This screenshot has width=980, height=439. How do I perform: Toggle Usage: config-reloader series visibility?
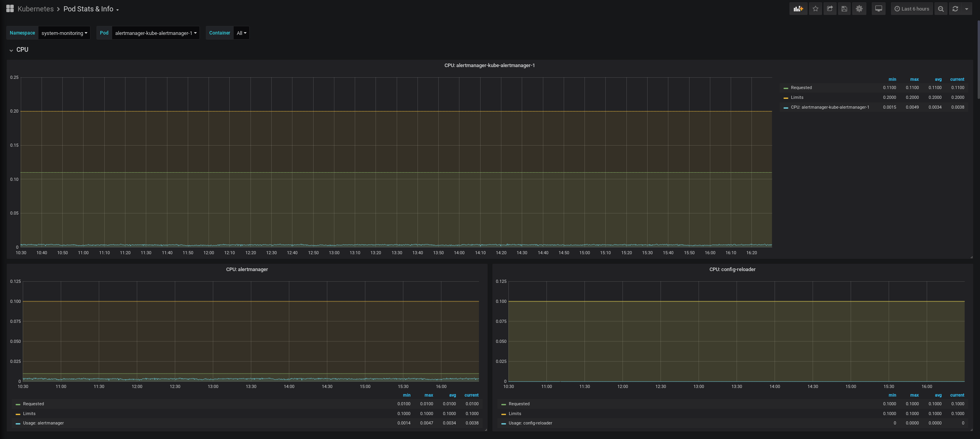coord(530,423)
